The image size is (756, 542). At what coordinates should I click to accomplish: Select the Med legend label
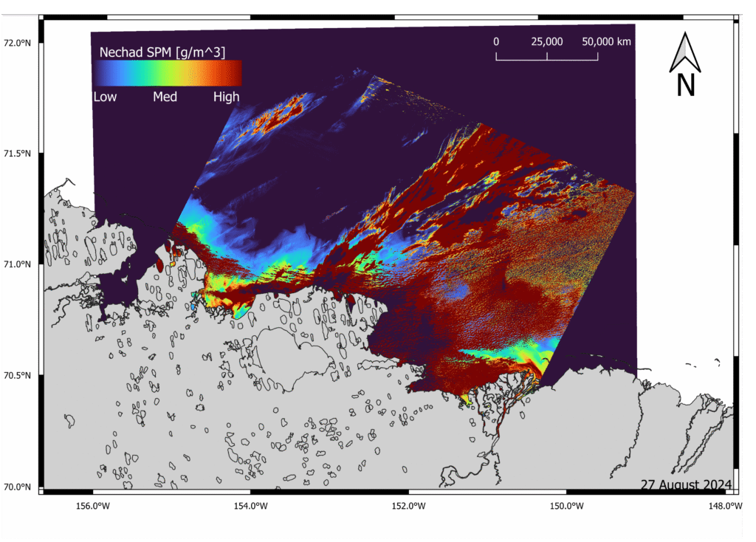tap(165, 97)
